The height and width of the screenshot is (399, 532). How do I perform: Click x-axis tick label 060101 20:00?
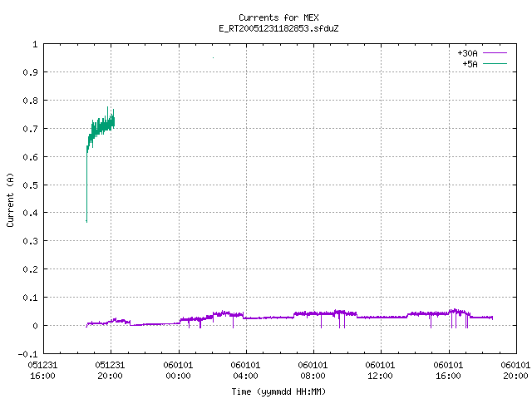point(515,371)
